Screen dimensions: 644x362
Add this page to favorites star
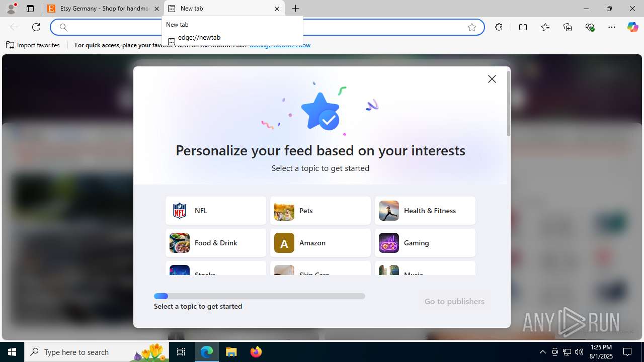[x=472, y=27]
